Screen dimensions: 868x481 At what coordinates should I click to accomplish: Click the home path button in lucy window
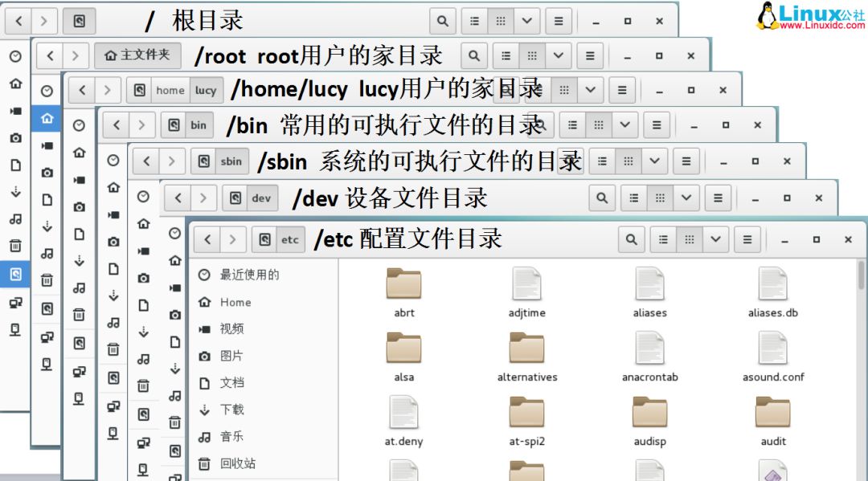click(170, 90)
